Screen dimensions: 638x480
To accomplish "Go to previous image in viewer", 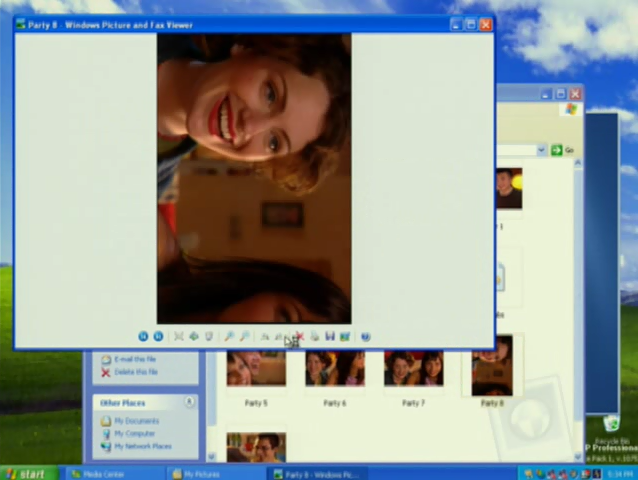I will [143, 337].
